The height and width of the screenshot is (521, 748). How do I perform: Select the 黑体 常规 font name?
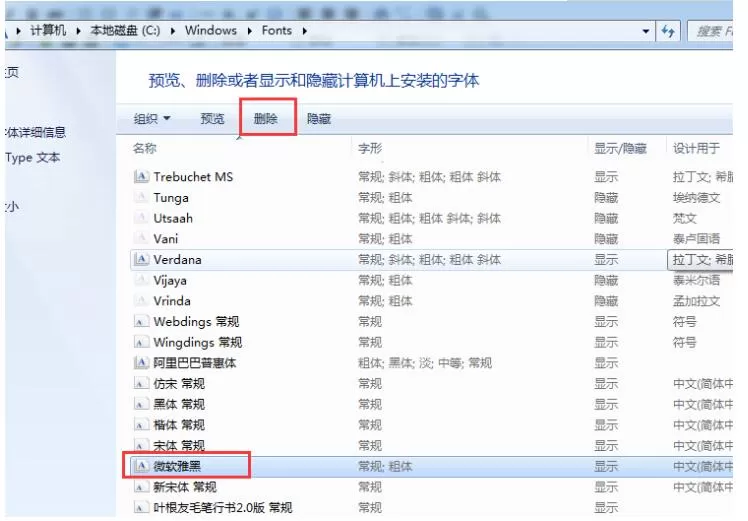179,404
